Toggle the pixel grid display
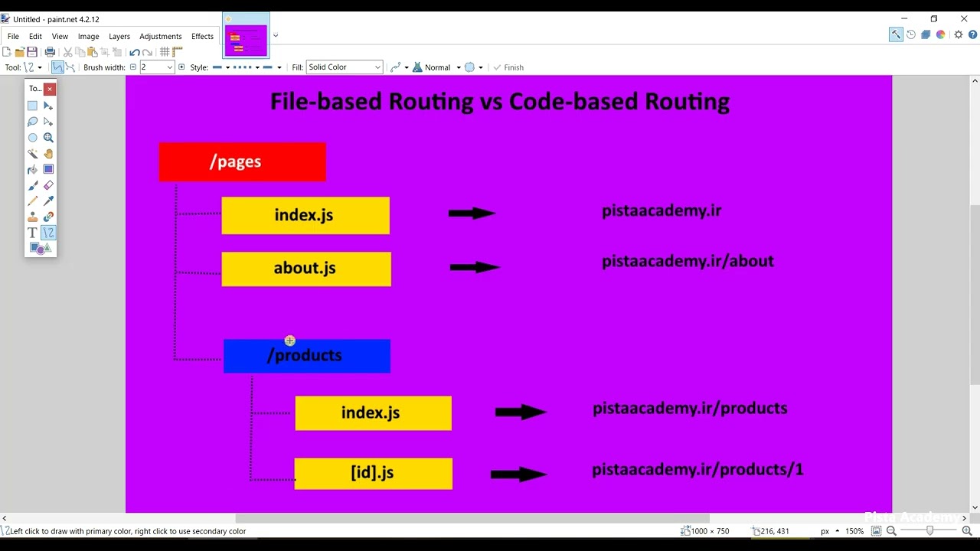 coord(165,52)
